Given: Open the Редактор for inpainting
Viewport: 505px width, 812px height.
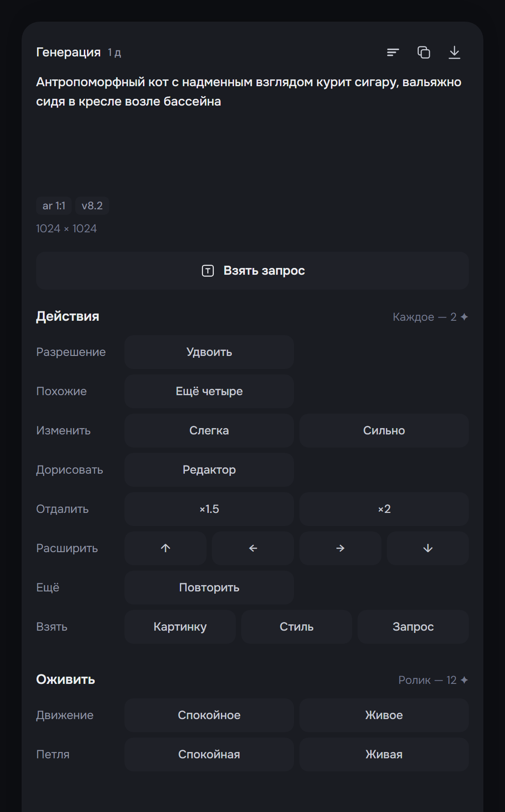Looking at the screenshot, I should point(209,470).
